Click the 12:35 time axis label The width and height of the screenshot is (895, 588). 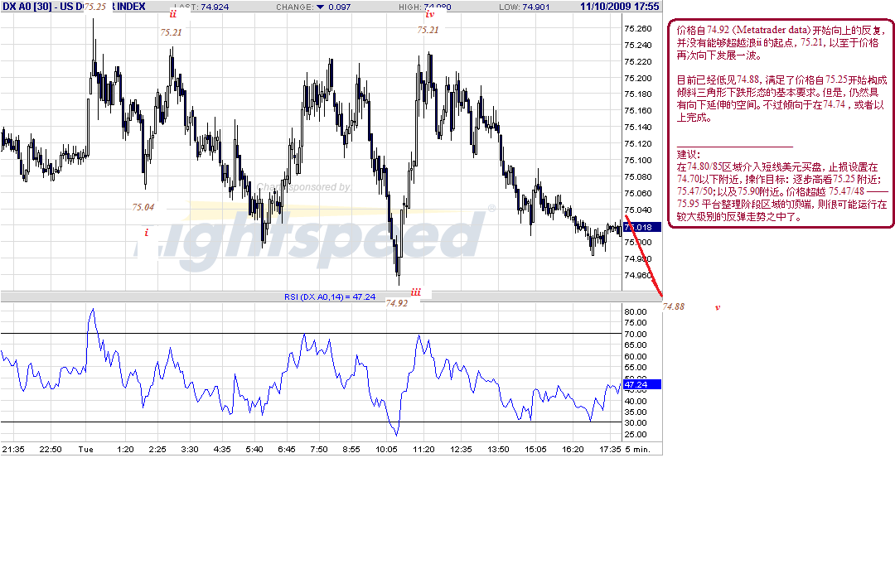click(x=461, y=450)
